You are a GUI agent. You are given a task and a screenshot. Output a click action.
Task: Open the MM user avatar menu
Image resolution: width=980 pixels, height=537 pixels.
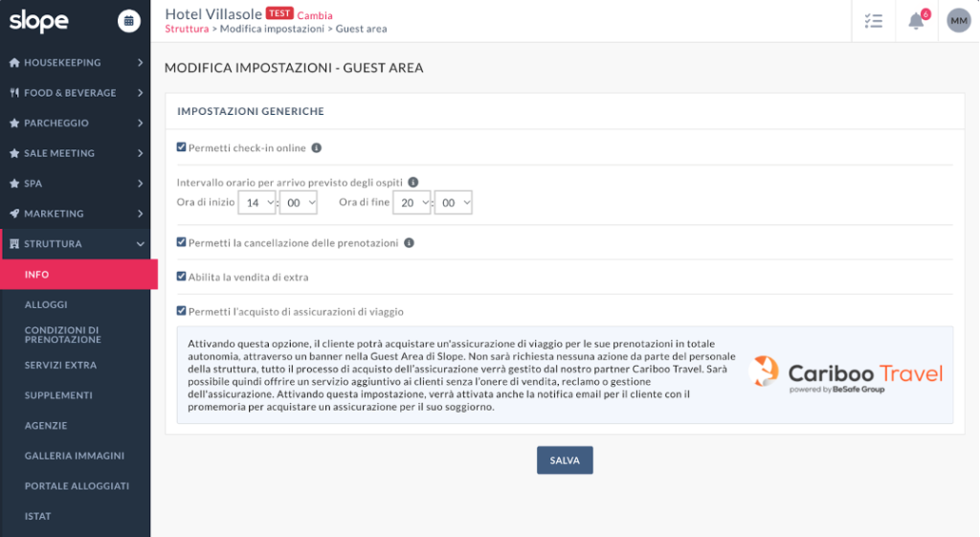tap(958, 21)
